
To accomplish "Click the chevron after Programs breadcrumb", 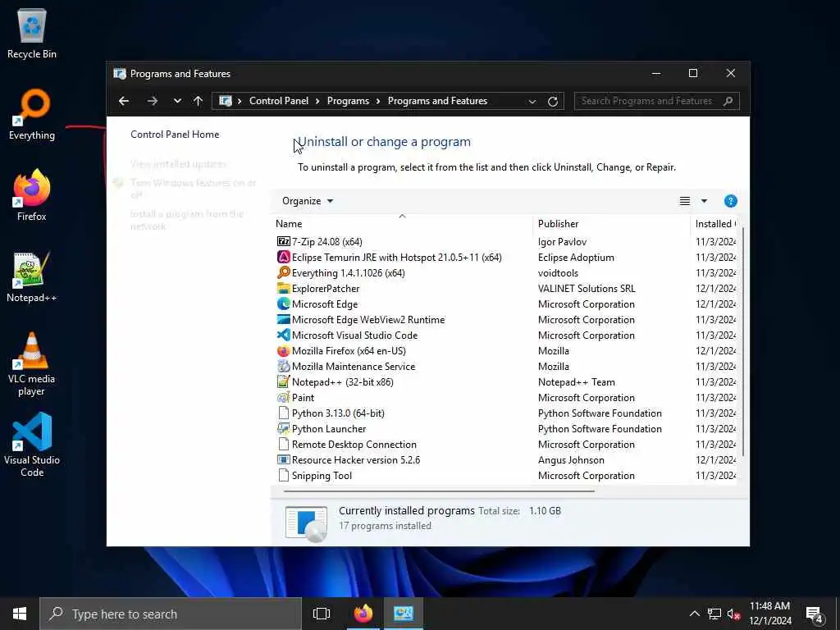I will point(378,101).
